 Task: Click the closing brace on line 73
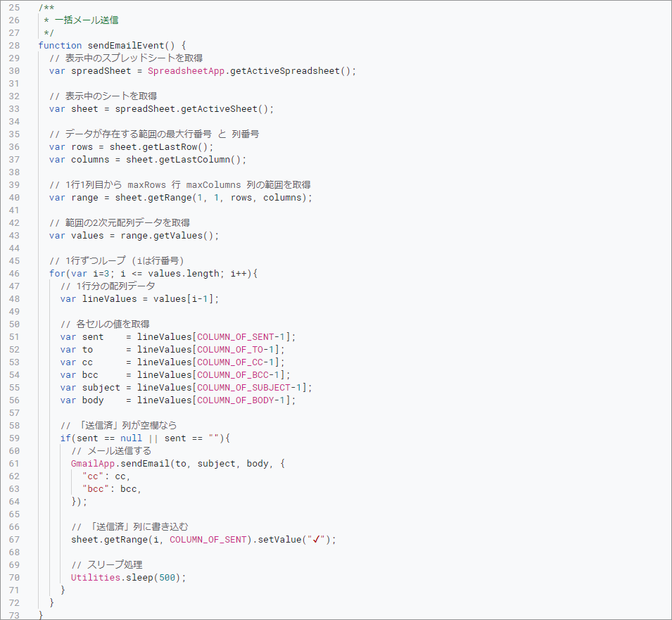41,615
